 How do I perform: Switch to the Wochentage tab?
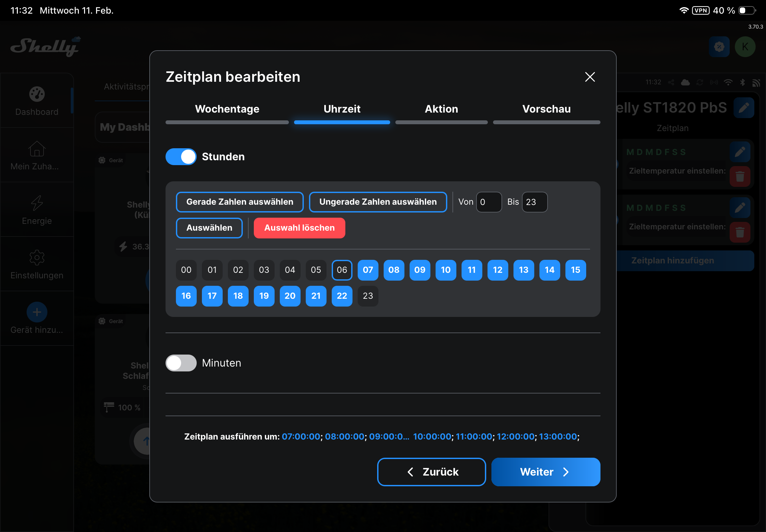click(227, 109)
